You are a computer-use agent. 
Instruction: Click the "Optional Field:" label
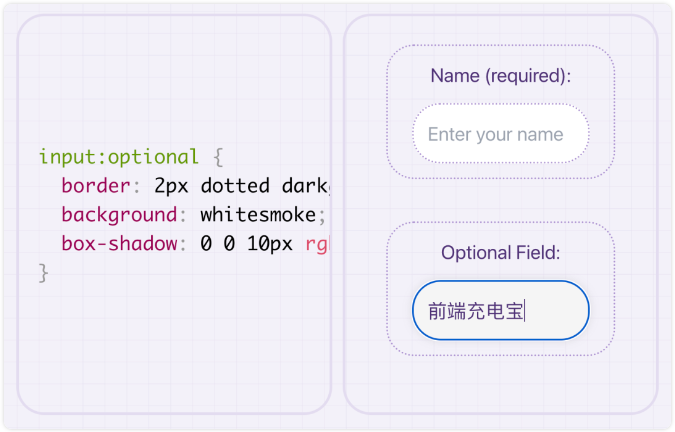coord(501,253)
